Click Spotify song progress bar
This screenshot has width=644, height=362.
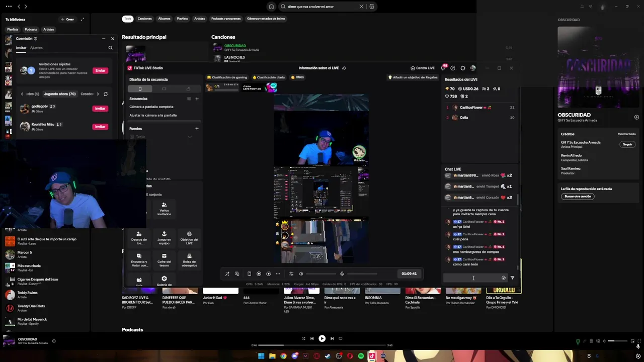[322, 345]
